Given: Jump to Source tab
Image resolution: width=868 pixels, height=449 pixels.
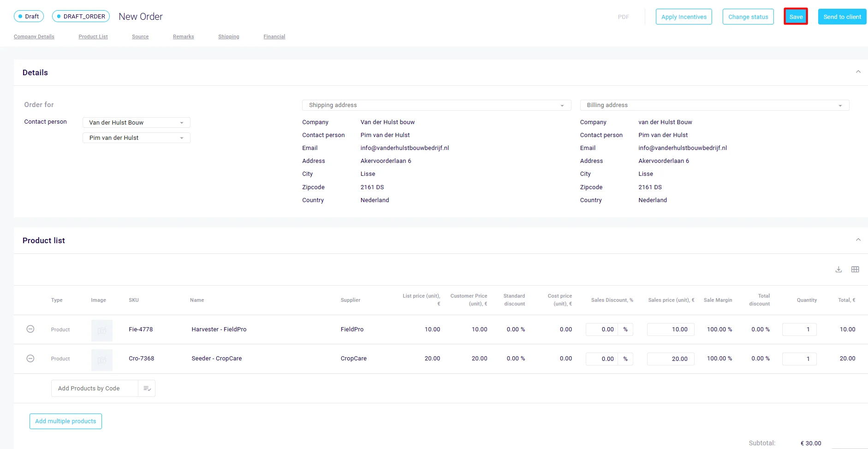Looking at the screenshot, I should pos(140,36).
